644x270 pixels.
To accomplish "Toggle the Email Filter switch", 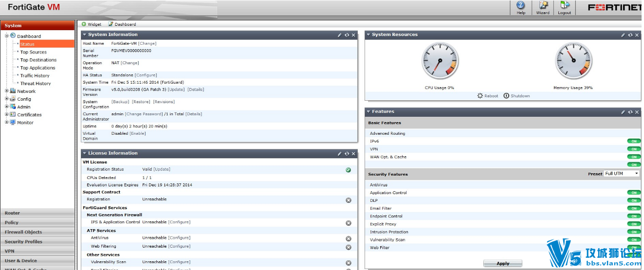I will pos(634,208).
